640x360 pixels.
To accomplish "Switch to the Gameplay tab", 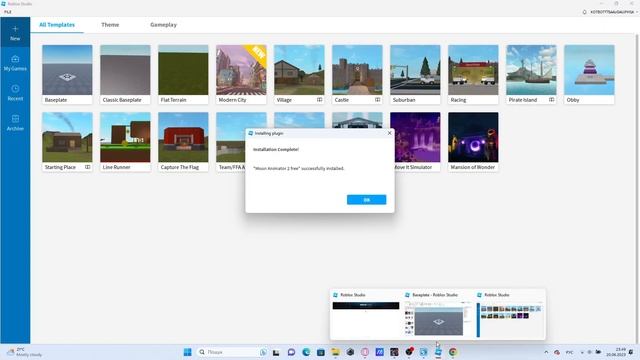I will tap(163, 25).
